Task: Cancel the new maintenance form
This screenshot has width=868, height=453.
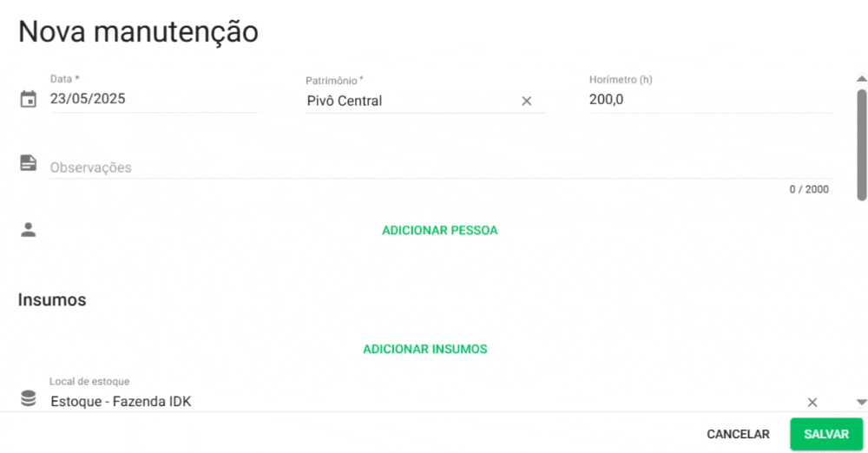Action: click(x=738, y=434)
